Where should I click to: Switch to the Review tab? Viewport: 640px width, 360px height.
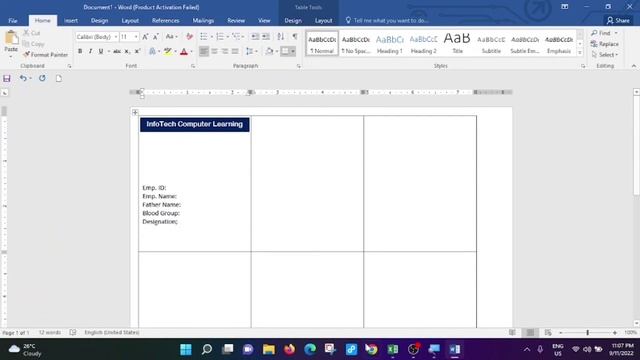236,20
